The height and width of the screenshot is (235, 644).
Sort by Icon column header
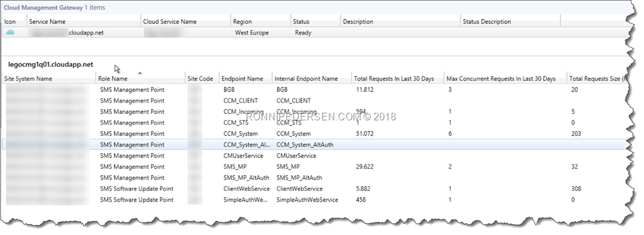10,21
